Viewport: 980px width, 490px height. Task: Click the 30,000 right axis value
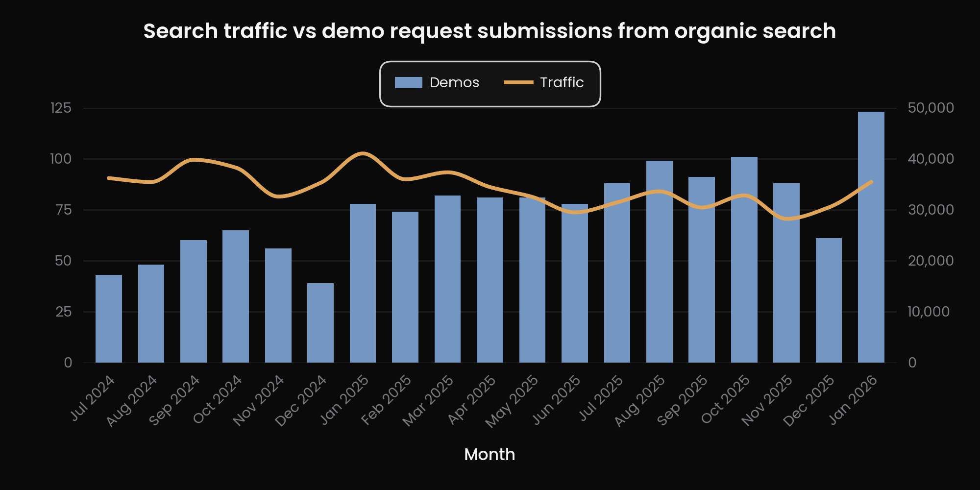pos(931,210)
